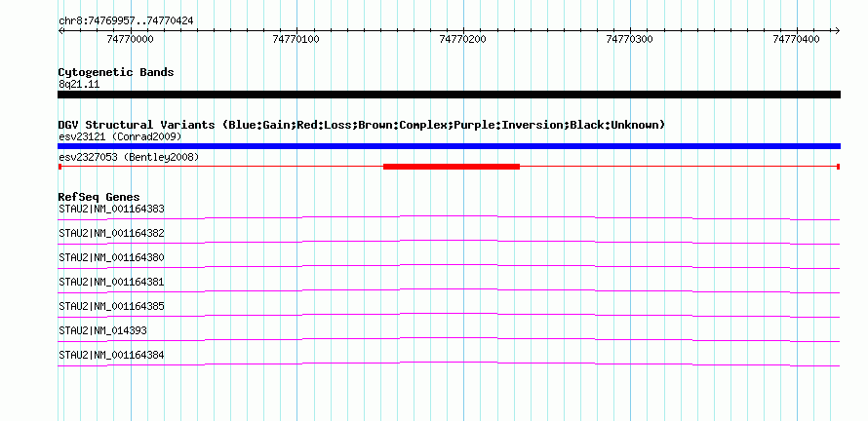Select the thick red esv2327053 loss segment
Image resolution: width=868 pixels, height=421 pixels.
coord(452,167)
